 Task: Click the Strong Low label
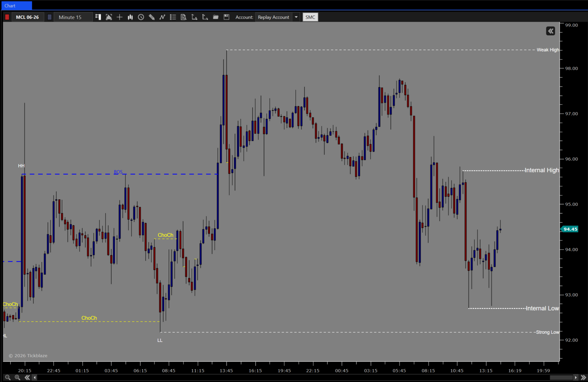point(547,332)
